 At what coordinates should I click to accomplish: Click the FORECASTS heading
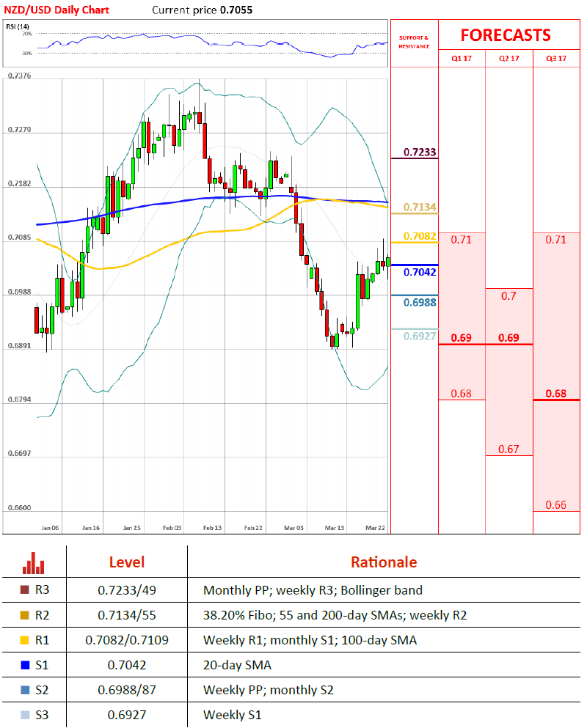(505, 35)
